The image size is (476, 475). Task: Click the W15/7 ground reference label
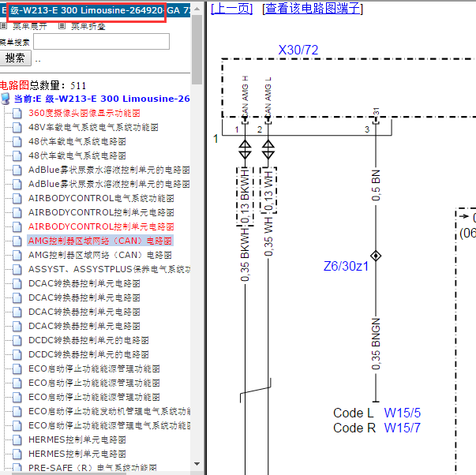click(x=403, y=428)
